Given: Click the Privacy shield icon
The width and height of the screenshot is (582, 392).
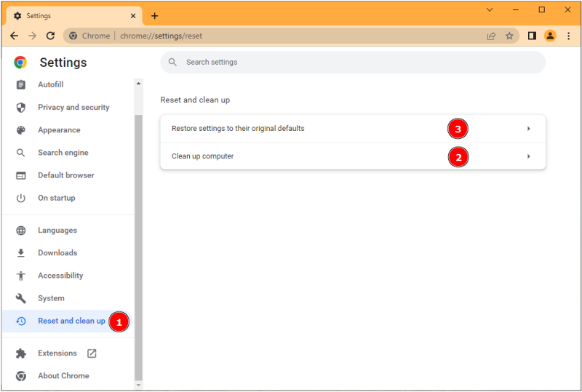Looking at the screenshot, I should pos(21,108).
